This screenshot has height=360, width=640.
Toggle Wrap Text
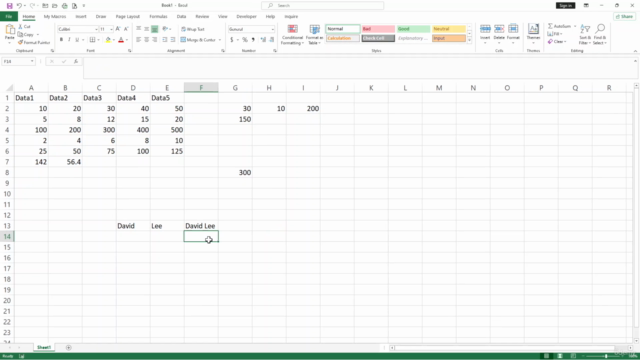click(x=193, y=29)
